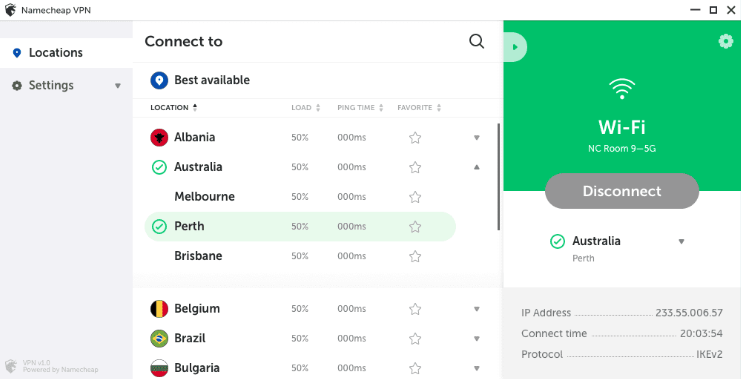Image resolution: width=741 pixels, height=379 pixels.
Task: Click the location list scrollbar
Action: [x=499, y=177]
